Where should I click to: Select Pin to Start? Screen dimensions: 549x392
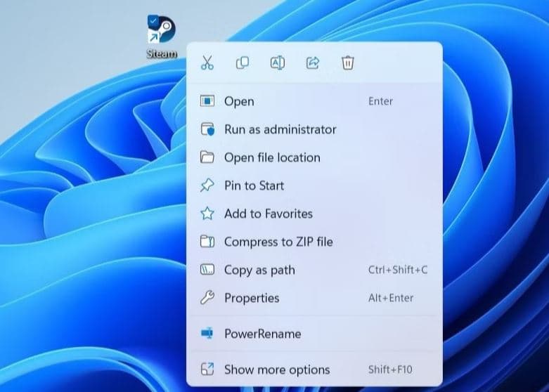(314, 185)
